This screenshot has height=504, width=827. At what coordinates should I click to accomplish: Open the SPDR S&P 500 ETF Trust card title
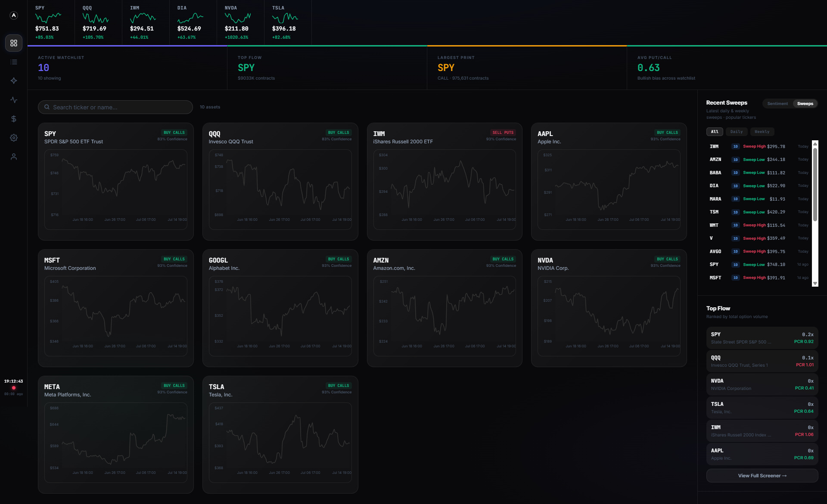tap(74, 142)
